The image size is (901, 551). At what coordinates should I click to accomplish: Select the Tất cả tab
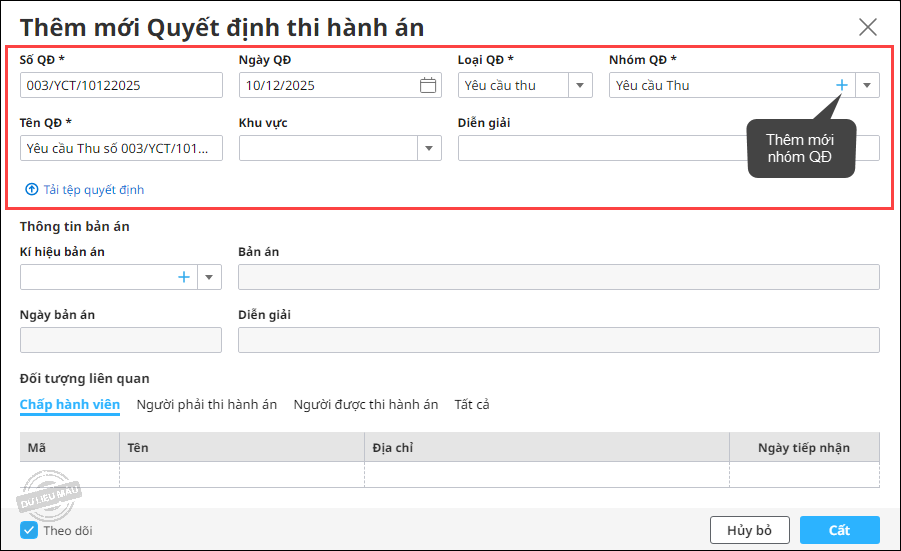(x=472, y=404)
